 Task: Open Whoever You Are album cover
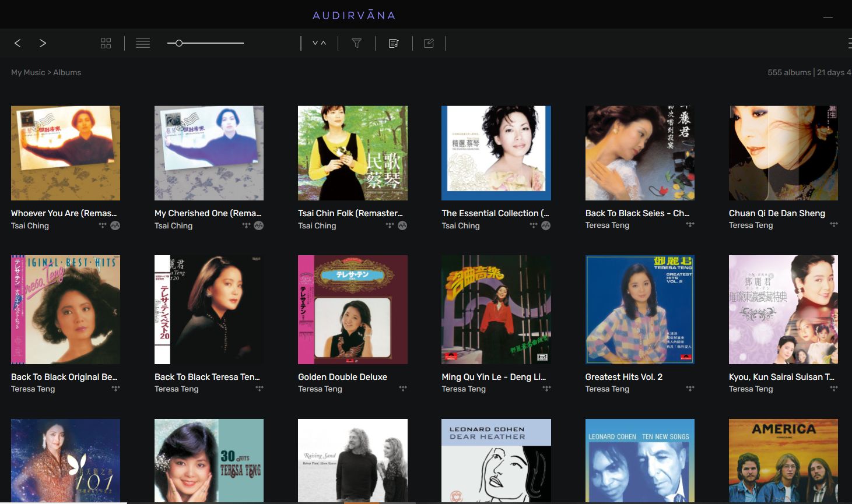(65, 153)
